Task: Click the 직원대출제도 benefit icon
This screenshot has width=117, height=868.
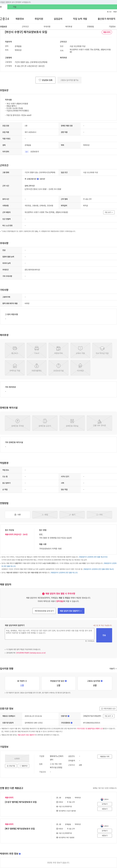Action: pos(37,368)
